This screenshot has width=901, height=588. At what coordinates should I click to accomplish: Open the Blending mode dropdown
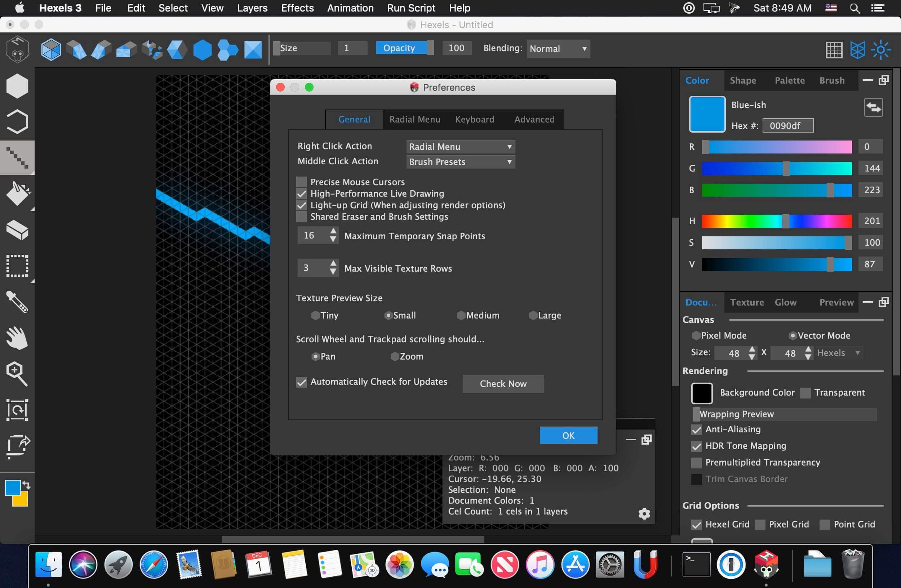558,48
